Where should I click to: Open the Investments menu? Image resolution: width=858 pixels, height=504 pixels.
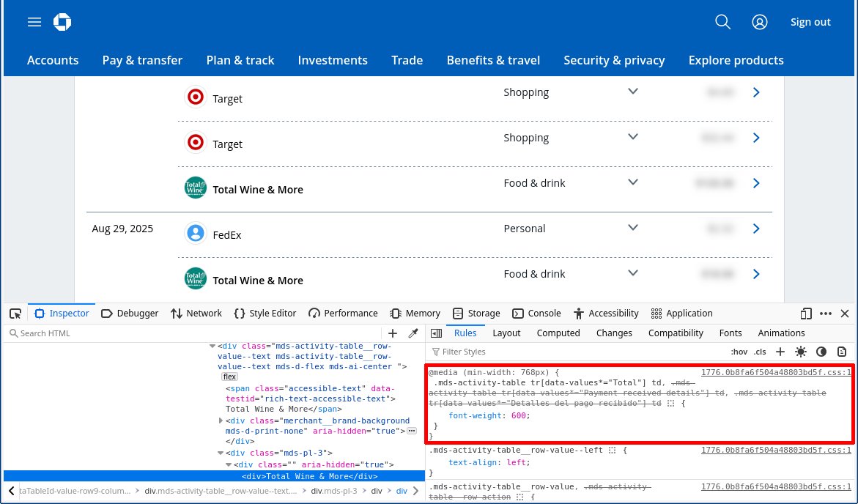[333, 60]
